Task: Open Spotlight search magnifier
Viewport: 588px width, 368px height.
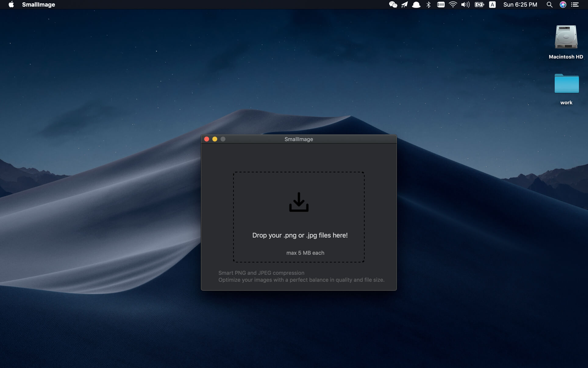Action: point(549,5)
